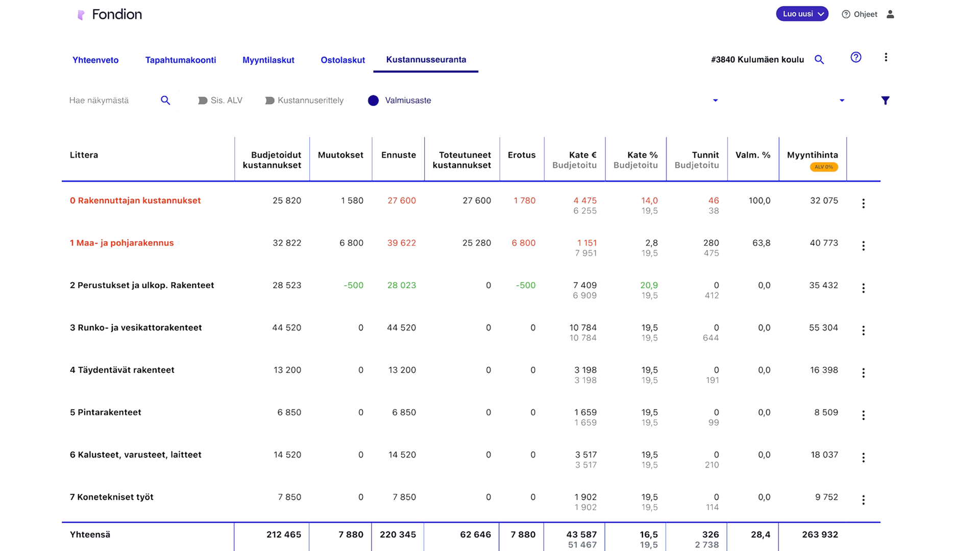Open 7 Konetekniset työt row
The width and height of the screenshot is (980, 551).
[112, 497]
